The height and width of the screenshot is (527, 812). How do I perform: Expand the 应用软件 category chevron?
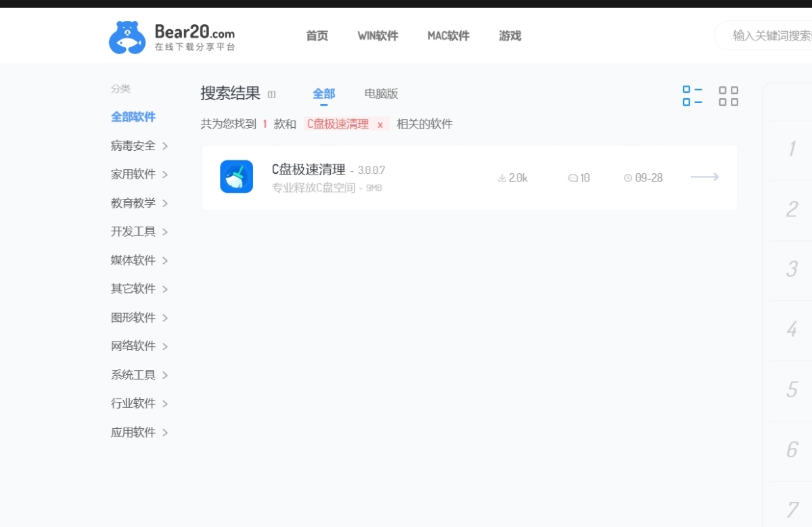[165, 432]
